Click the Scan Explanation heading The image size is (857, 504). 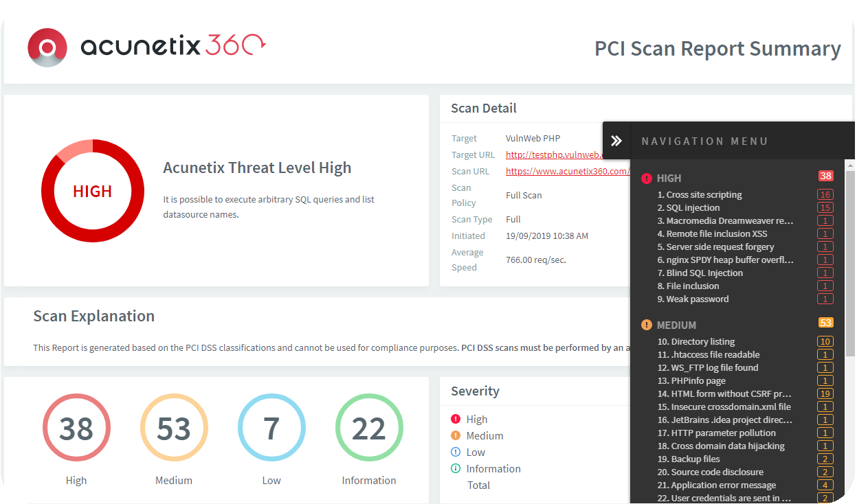[94, 316]
